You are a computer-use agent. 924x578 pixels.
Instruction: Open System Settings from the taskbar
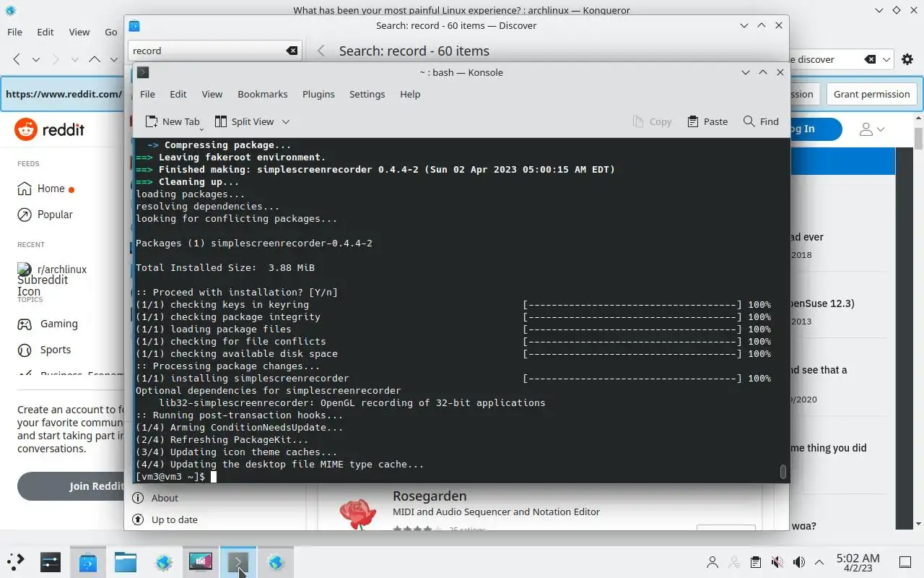pos(51,562)
